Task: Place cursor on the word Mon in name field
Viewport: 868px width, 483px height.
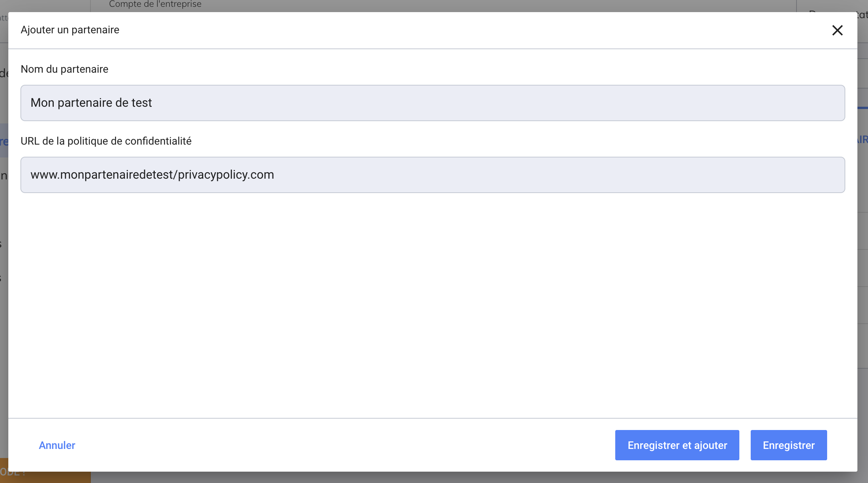Action: tap(42, 103)
